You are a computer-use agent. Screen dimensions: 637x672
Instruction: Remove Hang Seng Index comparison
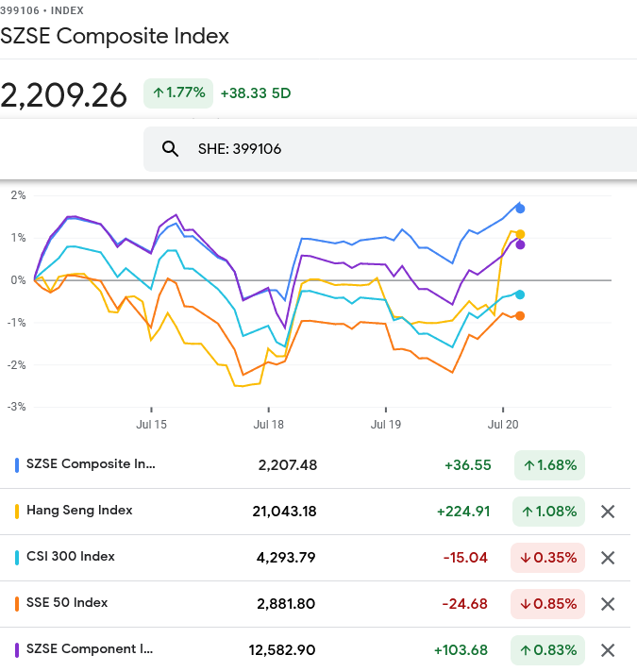[x=608, y=512]
